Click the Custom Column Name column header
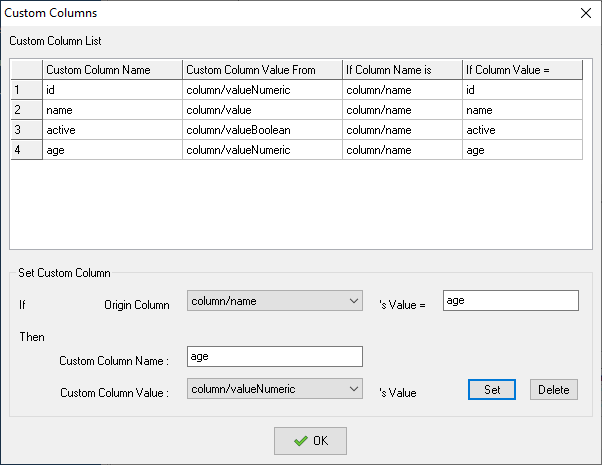The height and width of the screenshot is (465, 602). (x=112, y=70)
